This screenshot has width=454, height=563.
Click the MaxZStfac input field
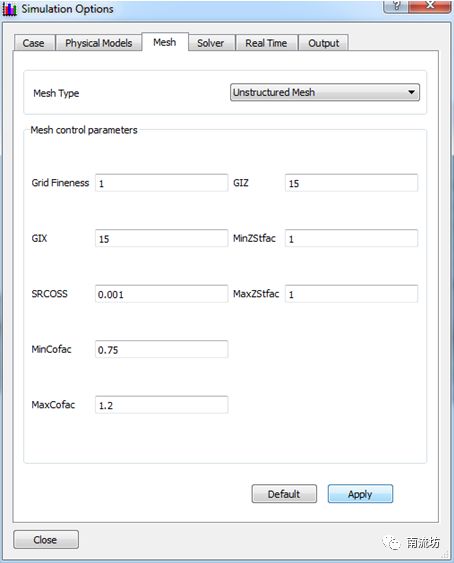[x=351, y=294]
